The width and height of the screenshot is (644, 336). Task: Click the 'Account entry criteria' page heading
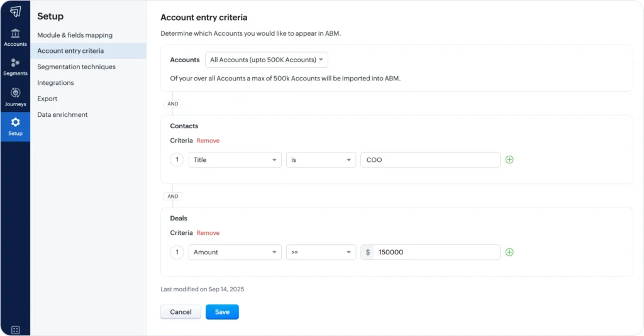[x=204, y=17]
